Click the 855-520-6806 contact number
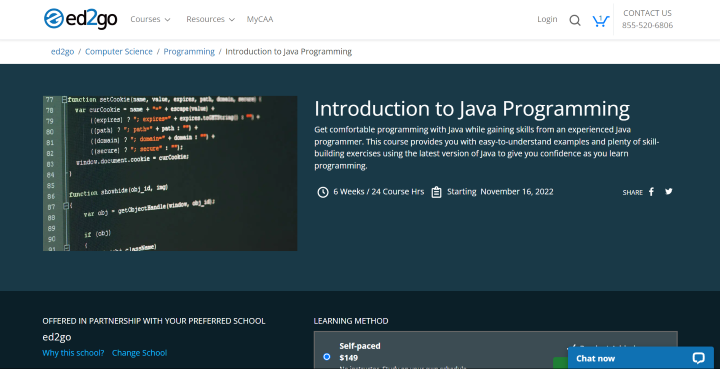720x369 pixels. tap(647, 25)
